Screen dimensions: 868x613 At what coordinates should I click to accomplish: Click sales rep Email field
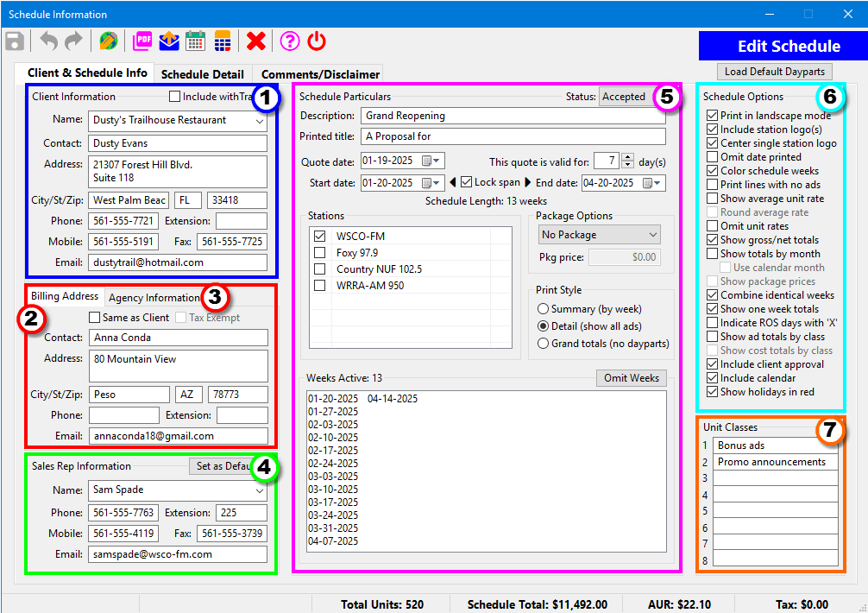[178, 554]
